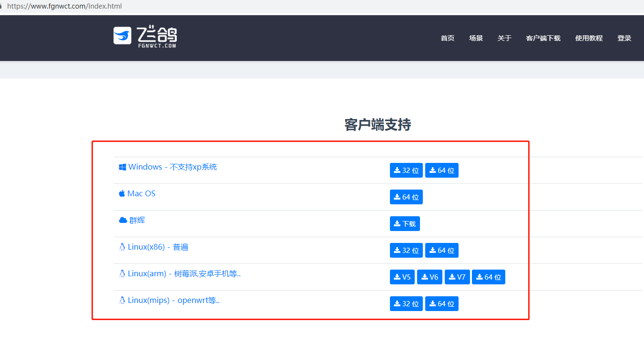Screen dimensions: 644x352
Task: Click the Windows logo icon in the list
Action: [123, 167]
